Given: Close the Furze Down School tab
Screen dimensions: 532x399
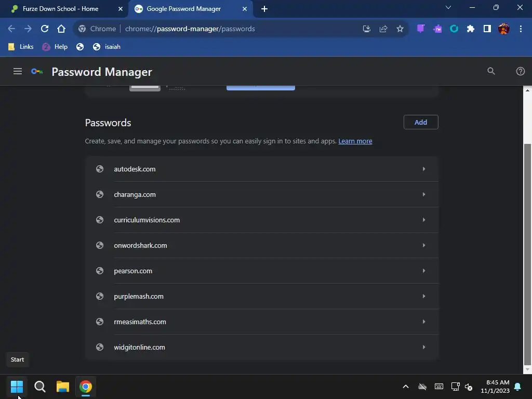Looking at the screenshot, I should click(x=121, y=9).
